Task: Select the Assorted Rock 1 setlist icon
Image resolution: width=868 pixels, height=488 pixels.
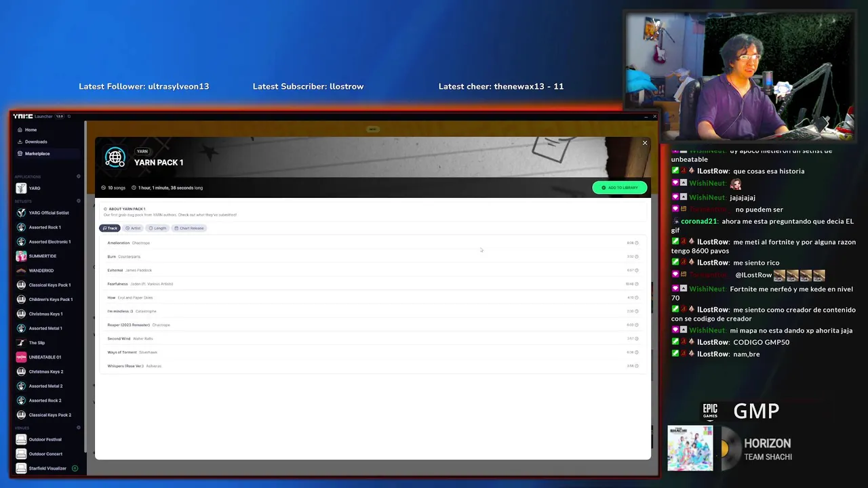Action: point(21,227)
